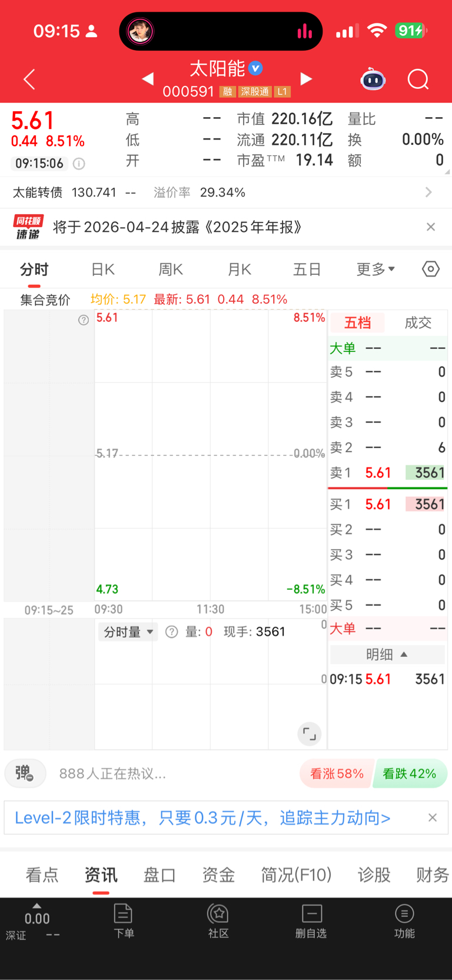Select the 分时 chart tab
The height and width of the screenshot is (980, 452).
point(34,270)
